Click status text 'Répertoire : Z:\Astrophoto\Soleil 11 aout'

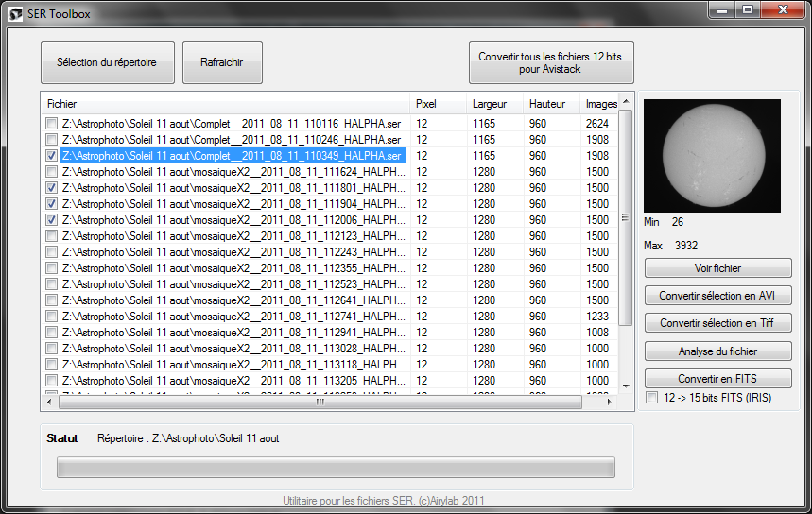188,438
